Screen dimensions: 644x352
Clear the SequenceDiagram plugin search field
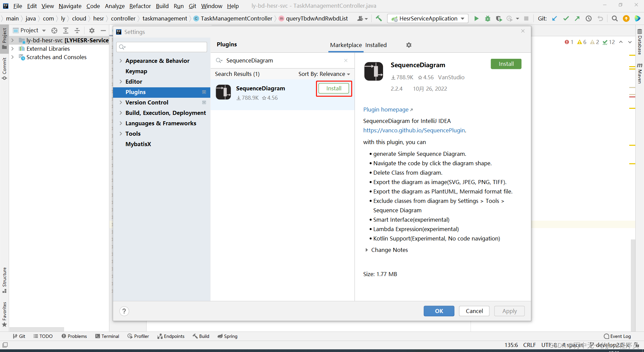(x=346, y=60)
